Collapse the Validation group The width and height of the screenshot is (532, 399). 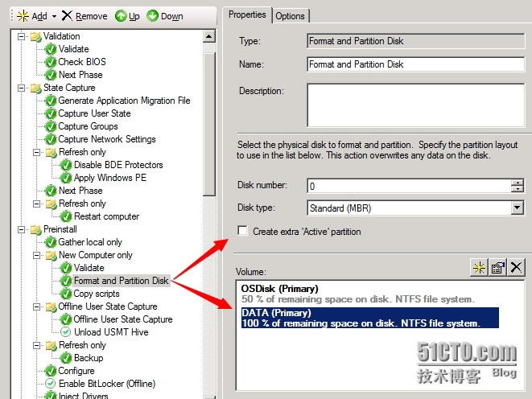pos(21,36)
